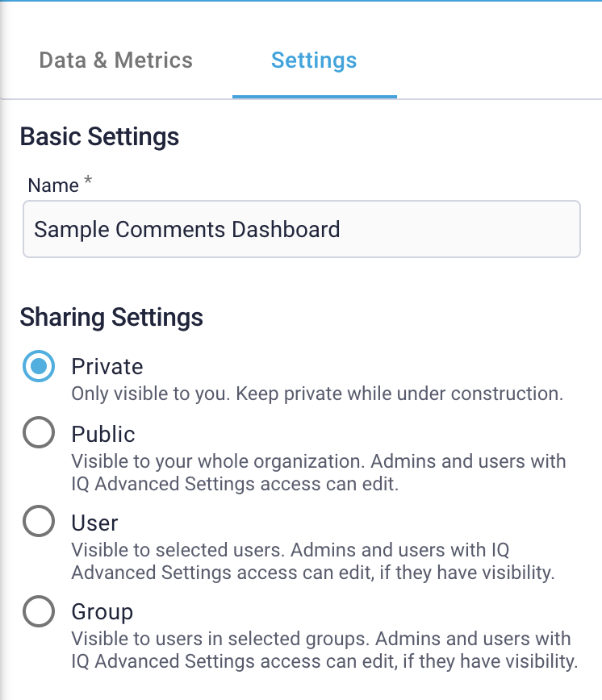602x700 pixels.
Task: Click 'Visible to your whole organization' description
Action: [x=319, y=473]
